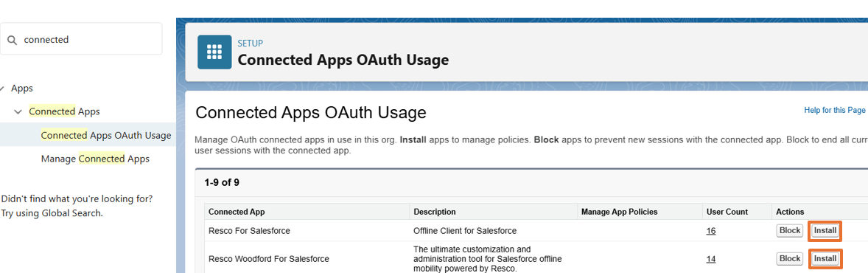Click the User Count column header

[x=727, y=212]
